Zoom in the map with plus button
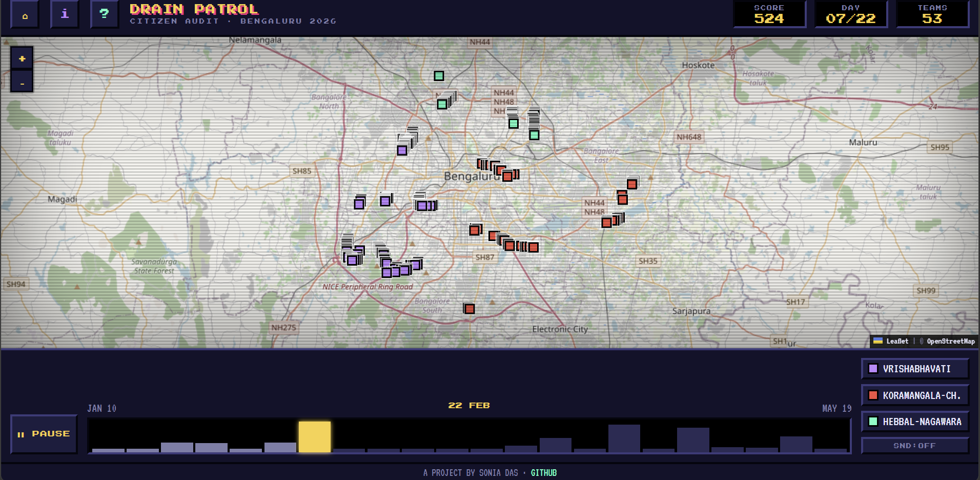The image size is (980, 480). [22, 58]
